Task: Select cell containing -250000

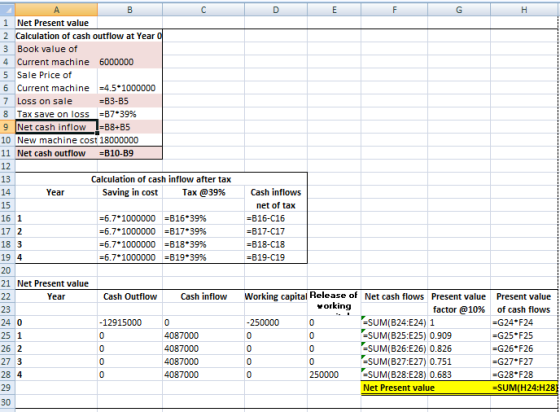Action: (276, 322)
